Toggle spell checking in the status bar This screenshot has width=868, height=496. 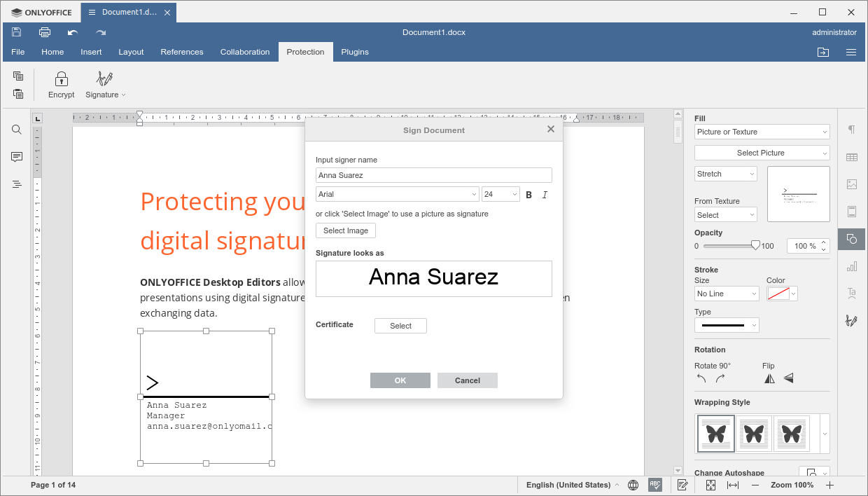pyautogui.click(x=655, y=484)
